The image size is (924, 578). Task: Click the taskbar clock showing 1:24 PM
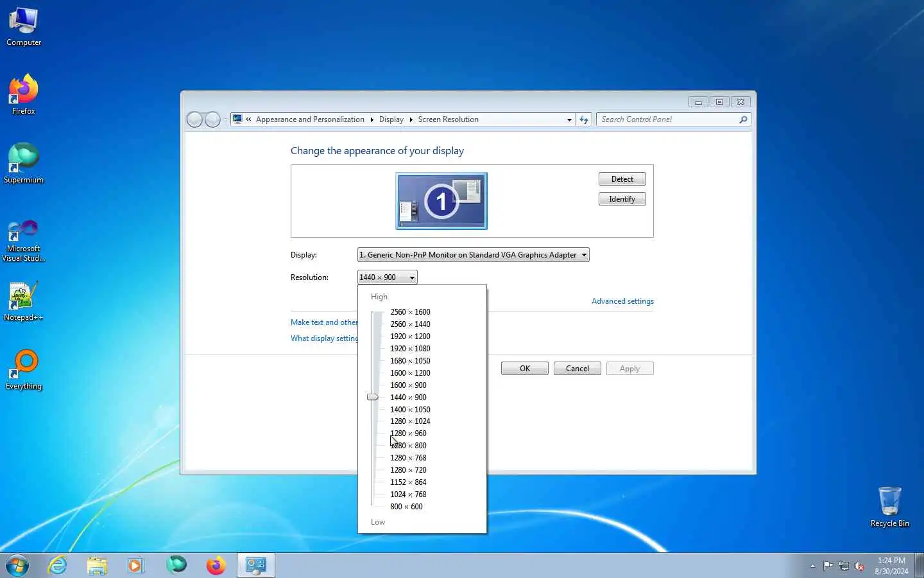pos(891,566)
